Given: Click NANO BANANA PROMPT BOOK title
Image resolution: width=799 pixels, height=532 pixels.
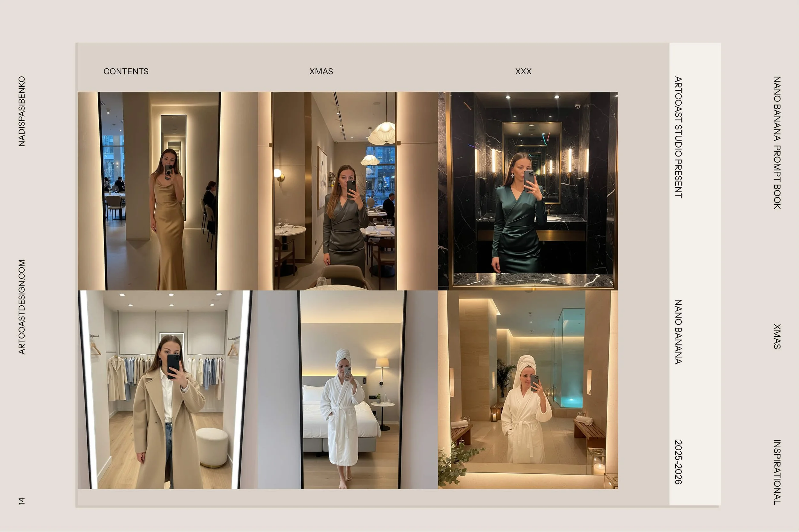Looking at the screenshot, I should point(777,142).
